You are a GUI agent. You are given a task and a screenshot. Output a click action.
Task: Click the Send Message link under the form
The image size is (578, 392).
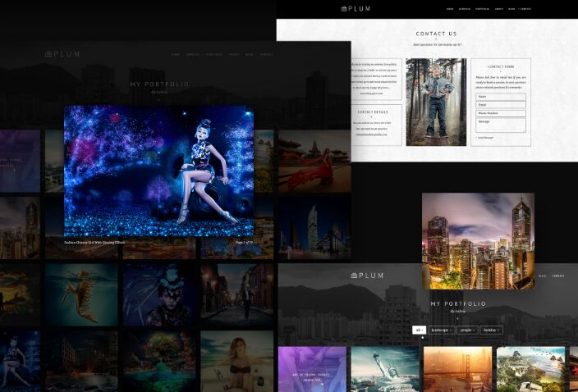484,138
